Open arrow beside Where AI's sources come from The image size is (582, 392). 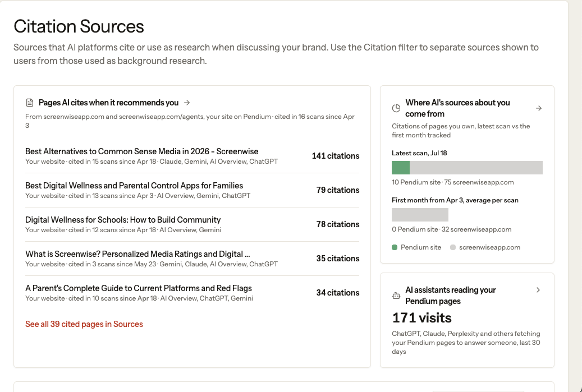coord(539,108)
